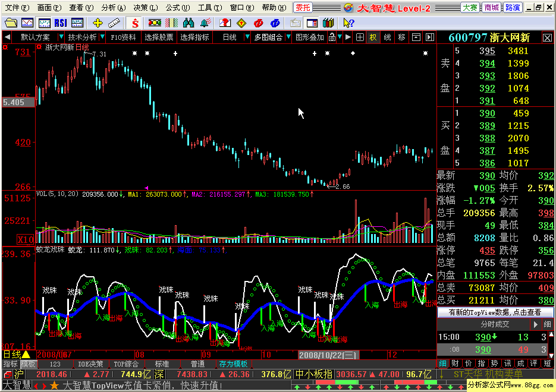
Task: Click the X10 volume scale box
Action: 26,239
